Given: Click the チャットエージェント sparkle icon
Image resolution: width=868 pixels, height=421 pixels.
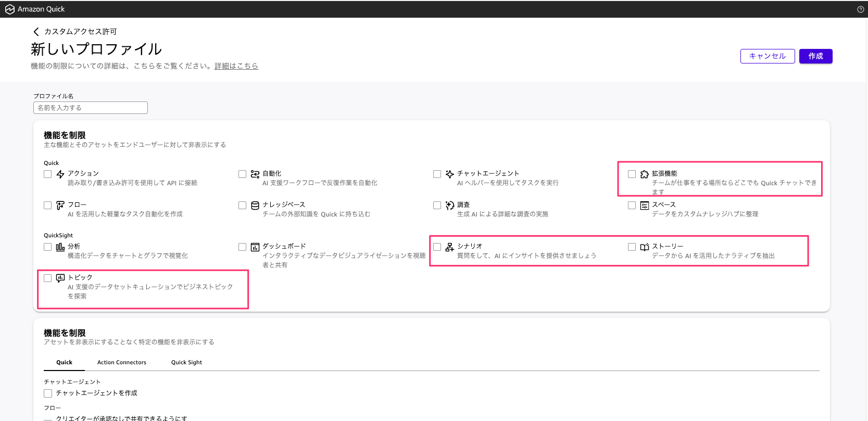Looking at the screenshot, I should [x=450, y=174].
